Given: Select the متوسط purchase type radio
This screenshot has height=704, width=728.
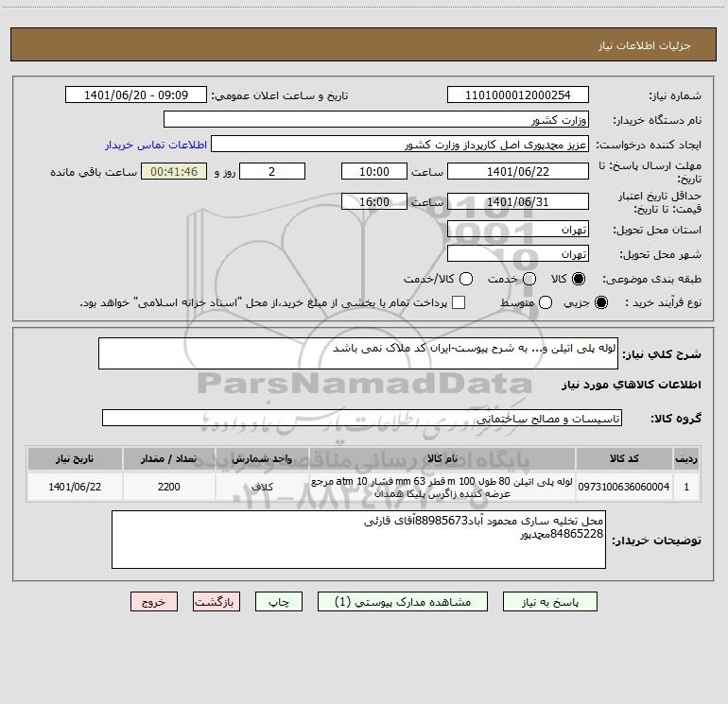Looking at the screenshot, I should tap(546, 302).
